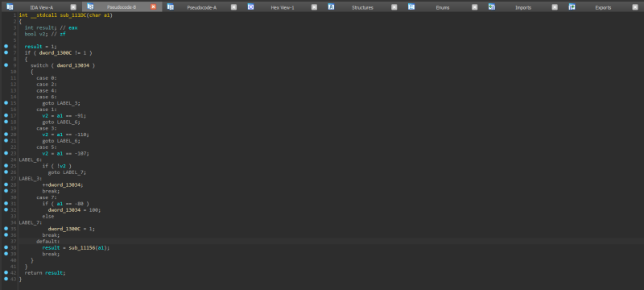Viewport: 644px width, 290px height.
Task: Toggle breakpoint dot on 'if ( dword_1300C != 1 )' line
Action: 6,52
